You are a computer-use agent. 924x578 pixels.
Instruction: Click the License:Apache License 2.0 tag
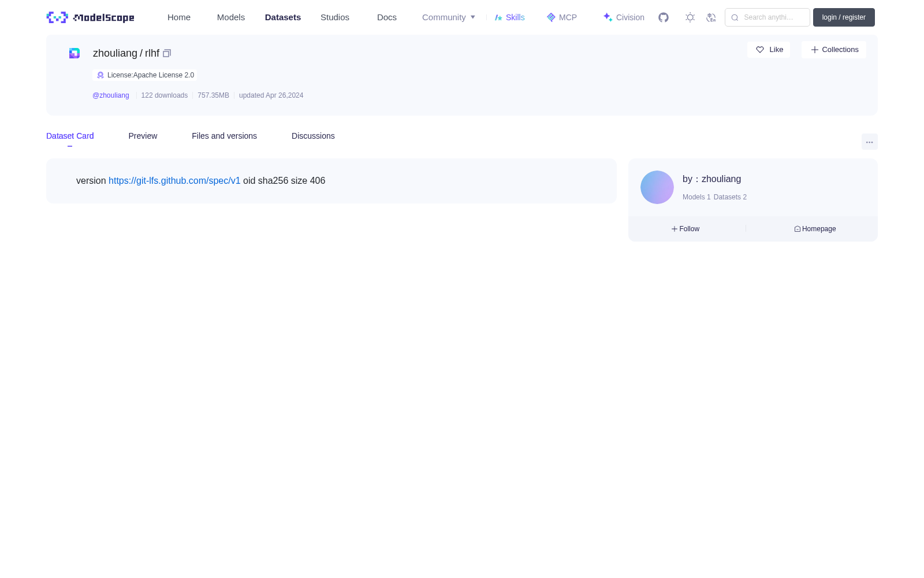click(x=144, y=75)
